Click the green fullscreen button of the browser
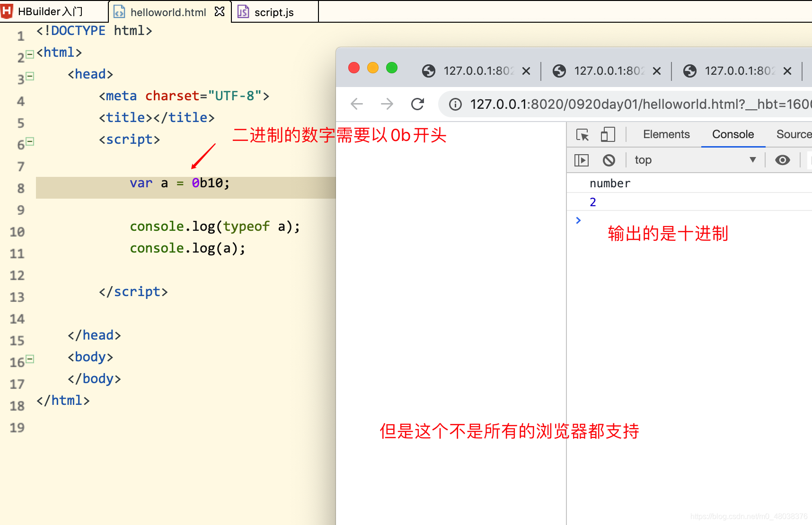The height and width of the screenshot is (525, 812). tap(392, 68)
